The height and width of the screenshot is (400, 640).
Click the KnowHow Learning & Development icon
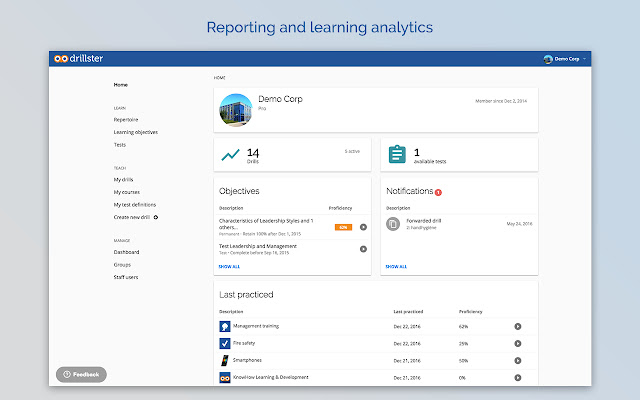click(224, 377)
